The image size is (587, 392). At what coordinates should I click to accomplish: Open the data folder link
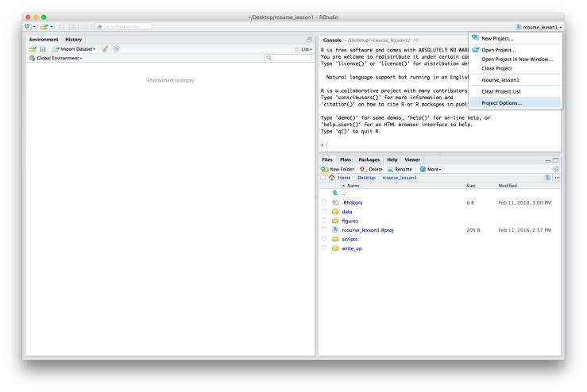(346, 212)
